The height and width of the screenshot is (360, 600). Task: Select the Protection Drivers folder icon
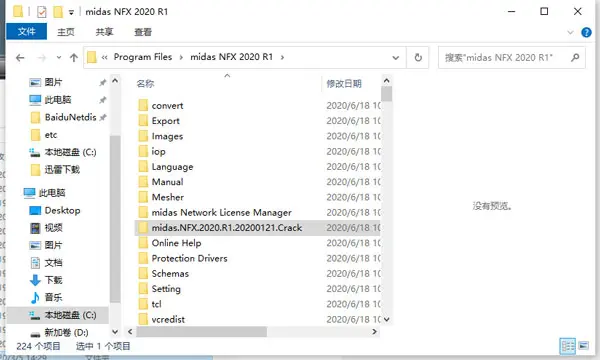[143, 258]
